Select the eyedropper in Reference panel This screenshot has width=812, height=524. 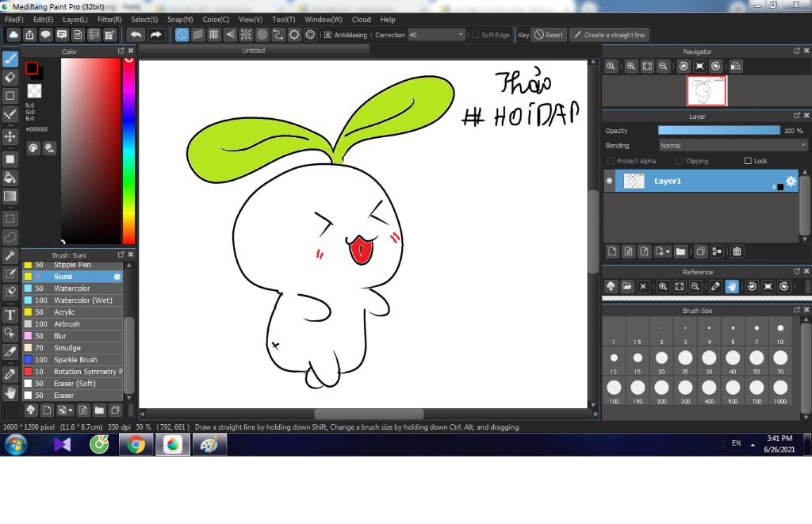point(715,286)
